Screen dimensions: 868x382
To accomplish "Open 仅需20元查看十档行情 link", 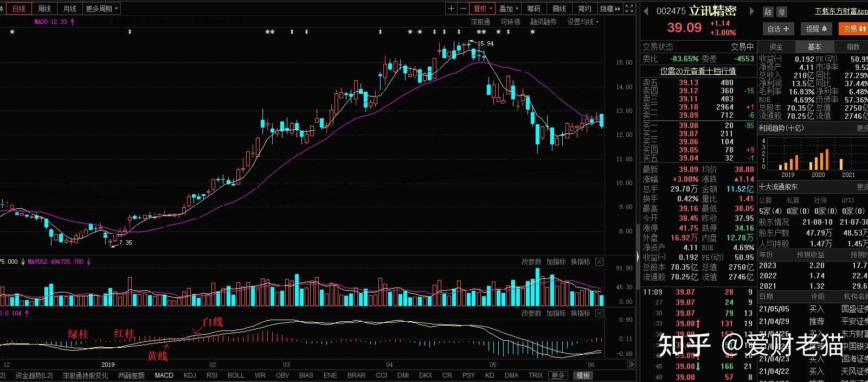I will 698,71.
